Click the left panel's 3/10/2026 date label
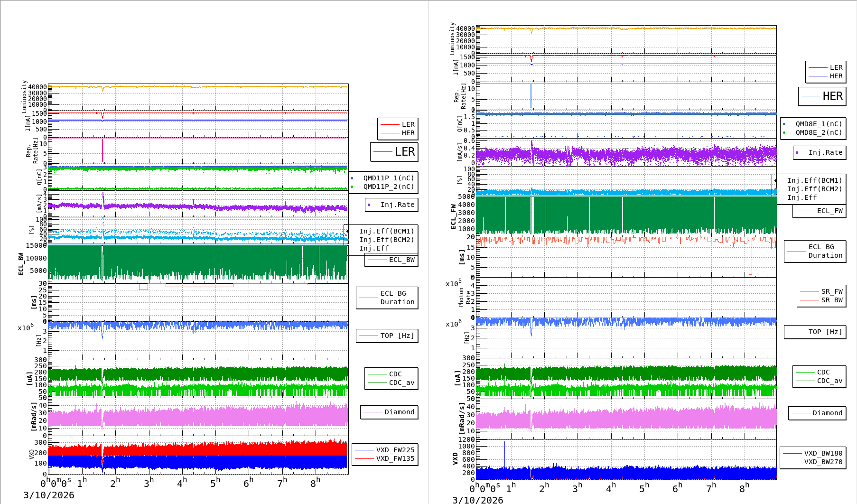Viewport: 857px width, 504px height. [49, 495]
